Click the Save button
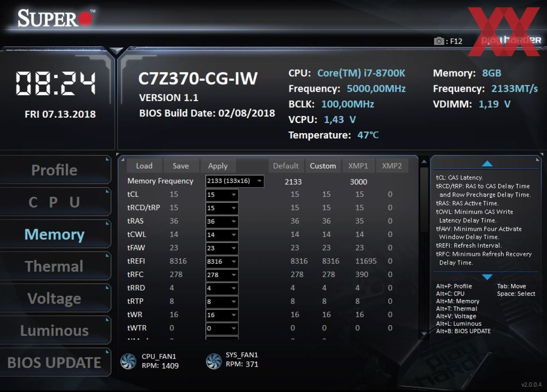 coord(181,166)
